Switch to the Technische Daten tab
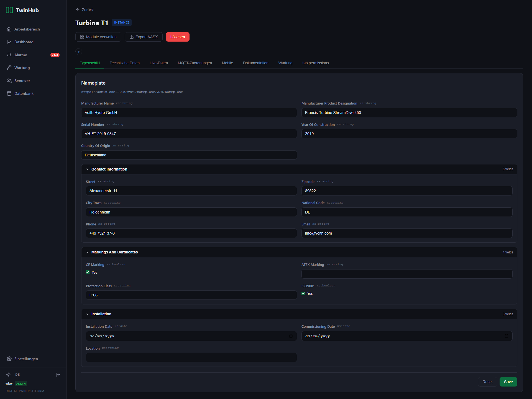This screenshot has height=399, width=532. tap(125, 63)
